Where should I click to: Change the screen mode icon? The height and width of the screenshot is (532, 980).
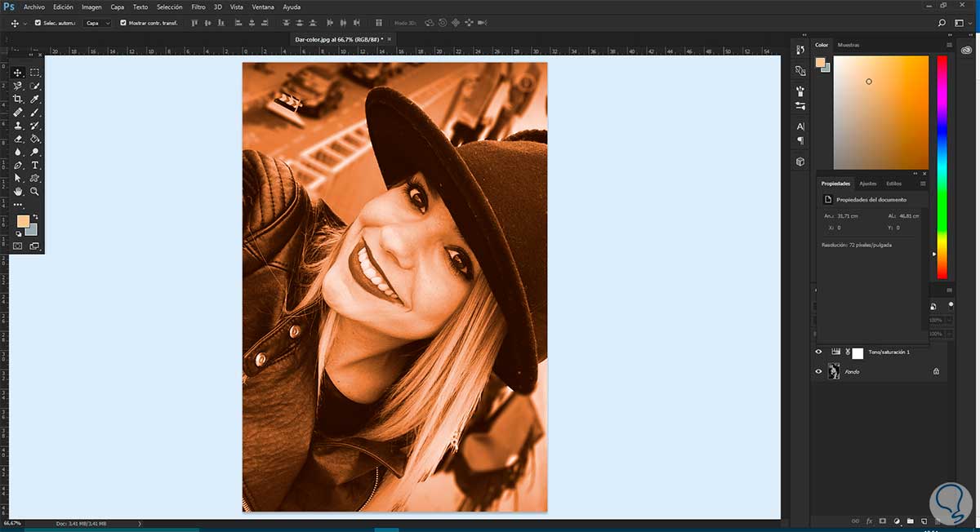[x=35, y=246]
